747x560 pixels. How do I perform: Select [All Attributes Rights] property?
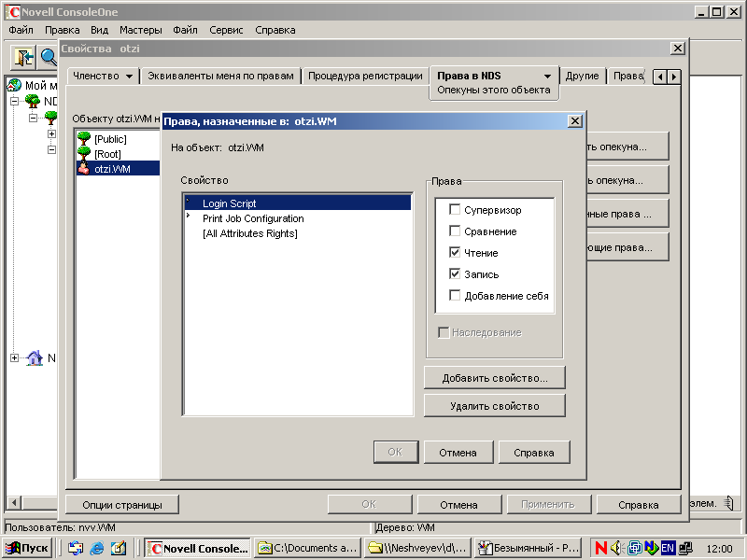[x=297, y=233]
